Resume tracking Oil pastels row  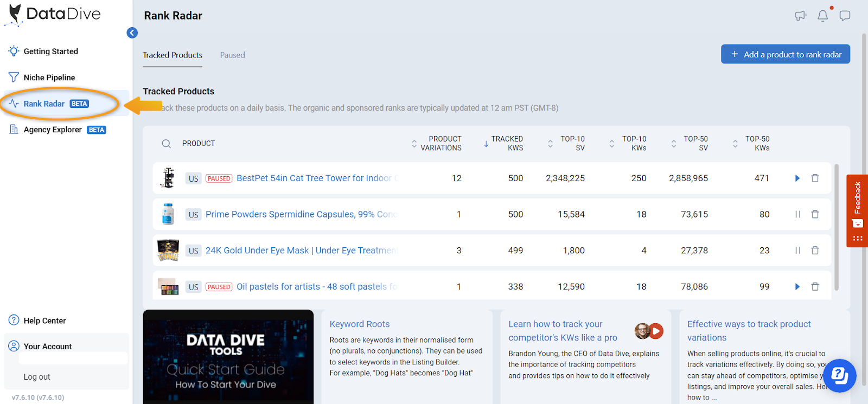[797, 287]
